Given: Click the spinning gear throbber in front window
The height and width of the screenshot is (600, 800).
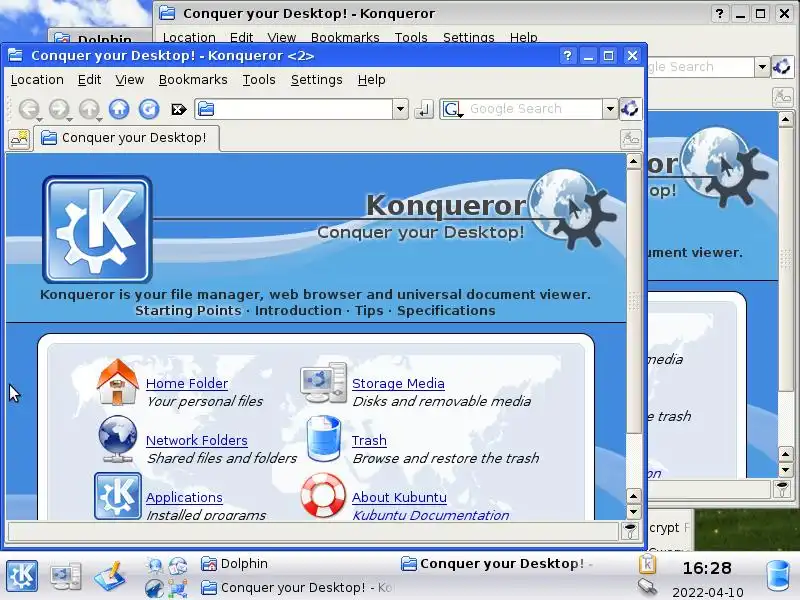Looking at the screenshot, I should [630, 109].
